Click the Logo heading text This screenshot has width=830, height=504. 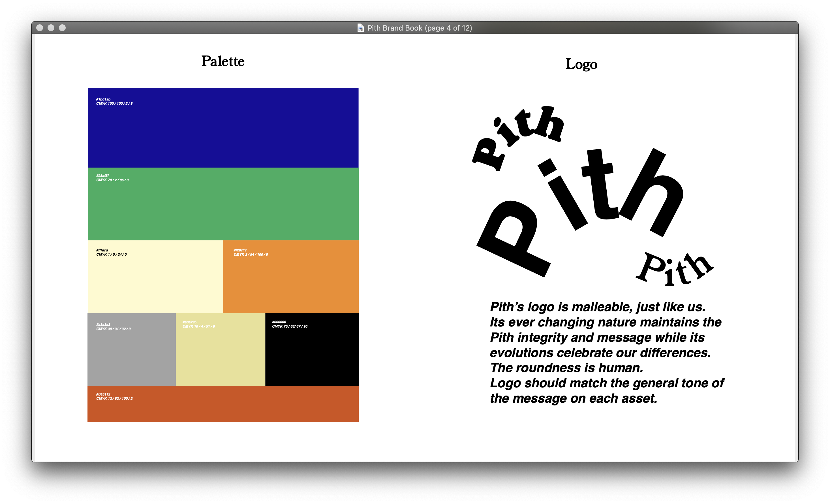tap(581, 64)
